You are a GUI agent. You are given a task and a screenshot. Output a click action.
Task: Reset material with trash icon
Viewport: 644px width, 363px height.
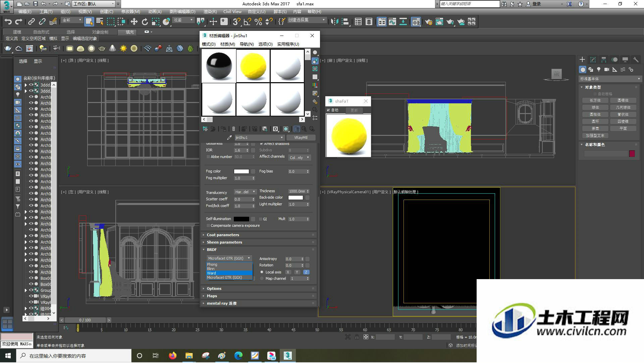tap(234, 129)
